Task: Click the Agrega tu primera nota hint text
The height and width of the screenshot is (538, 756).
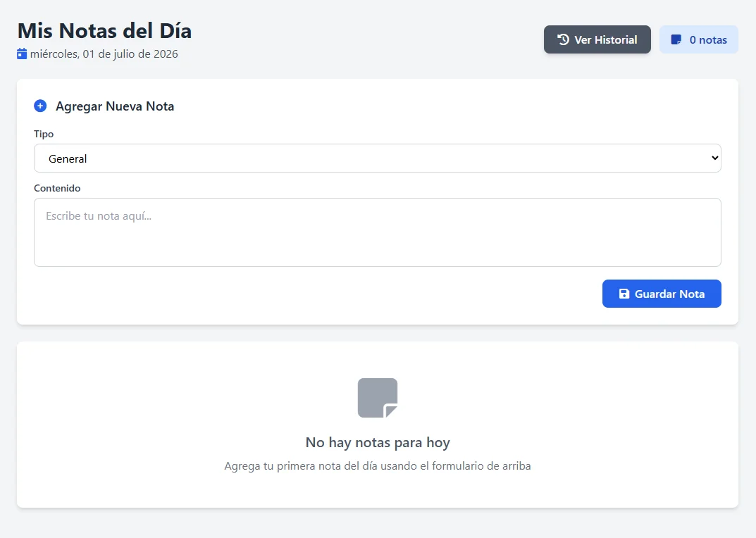Action: [x=378, y=466]
